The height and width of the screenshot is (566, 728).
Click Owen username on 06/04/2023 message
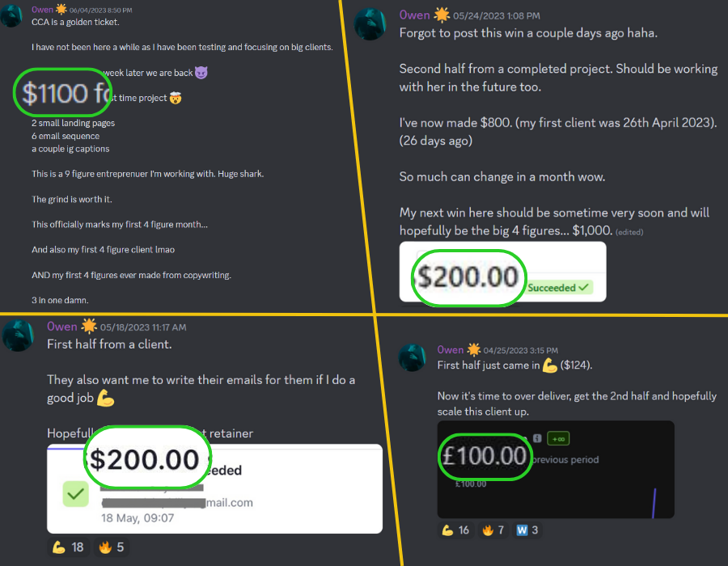coord(42,10)
